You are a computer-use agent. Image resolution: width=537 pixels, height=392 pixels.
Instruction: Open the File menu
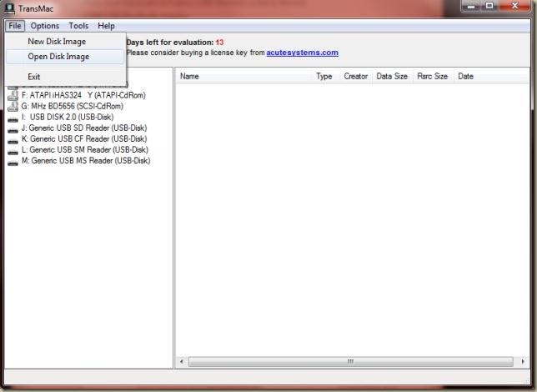click(15, 26)
